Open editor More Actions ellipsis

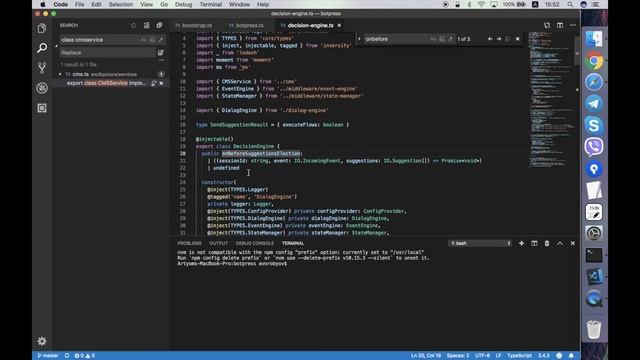pyautogui.click(x=573, y=25)
